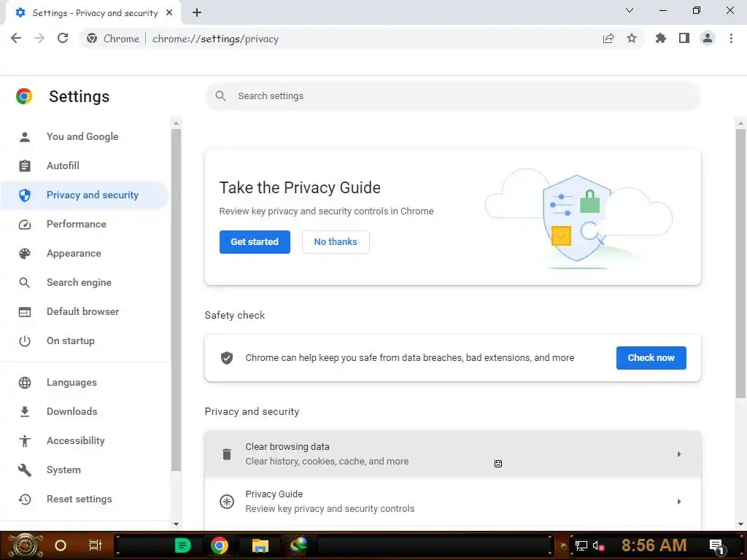Dismiss Privacy Guide with No thanks
Image resolution: width=747 pixels, height=560 pixels.
(336, 242)
